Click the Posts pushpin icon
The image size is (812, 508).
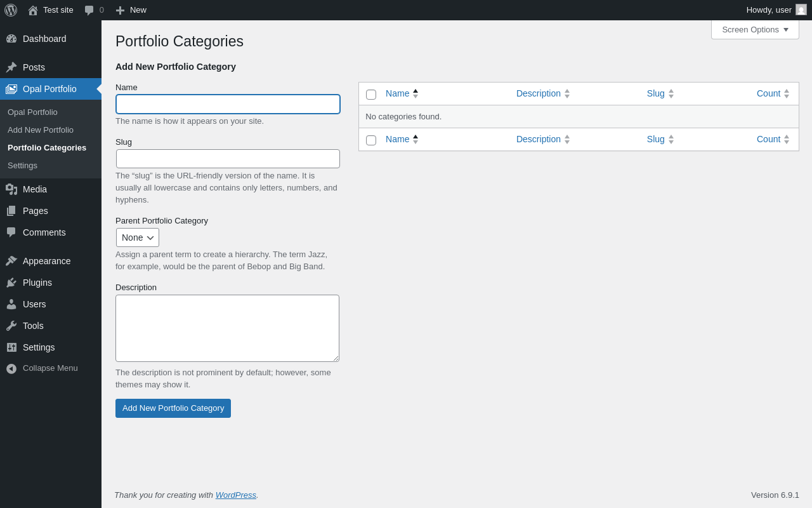tap(11, 67)
